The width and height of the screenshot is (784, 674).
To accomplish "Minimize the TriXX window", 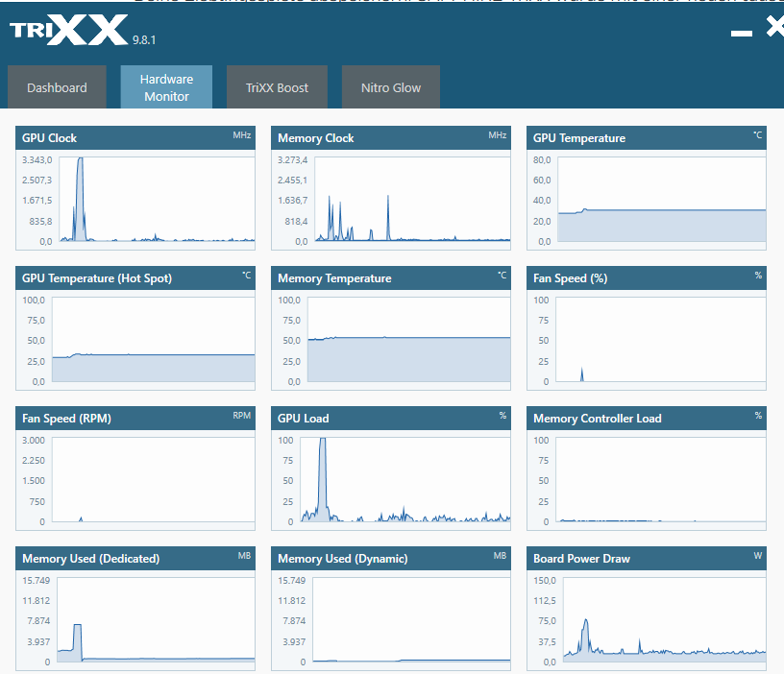I will (742, 33).
